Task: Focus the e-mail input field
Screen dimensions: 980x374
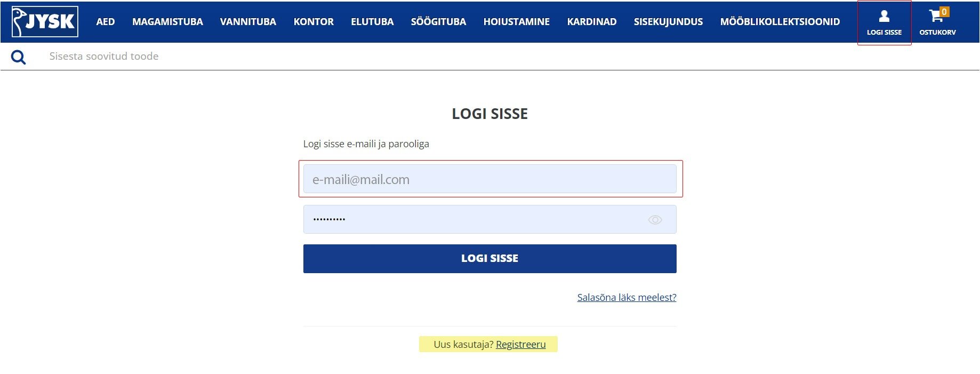Action: pyautogui.click(x=489, y=179)
